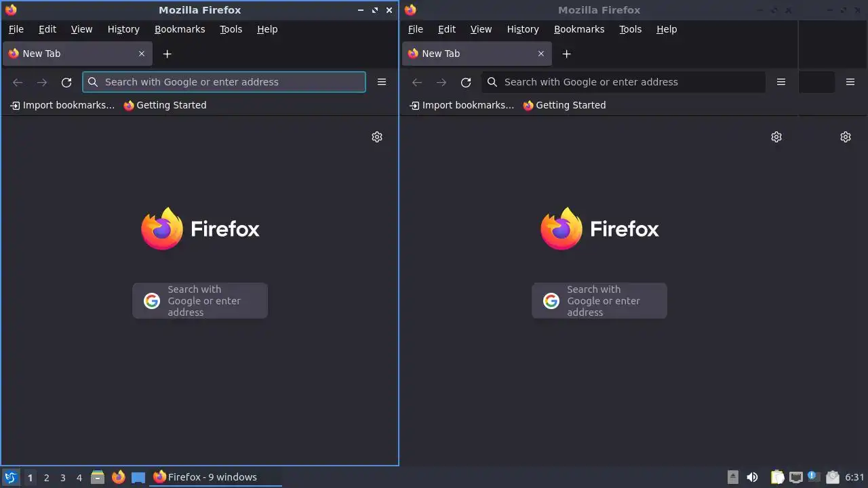The image size is (868, 488).
Task: Switch to virtual desktop 2
Action: click(x=47, y=477)
